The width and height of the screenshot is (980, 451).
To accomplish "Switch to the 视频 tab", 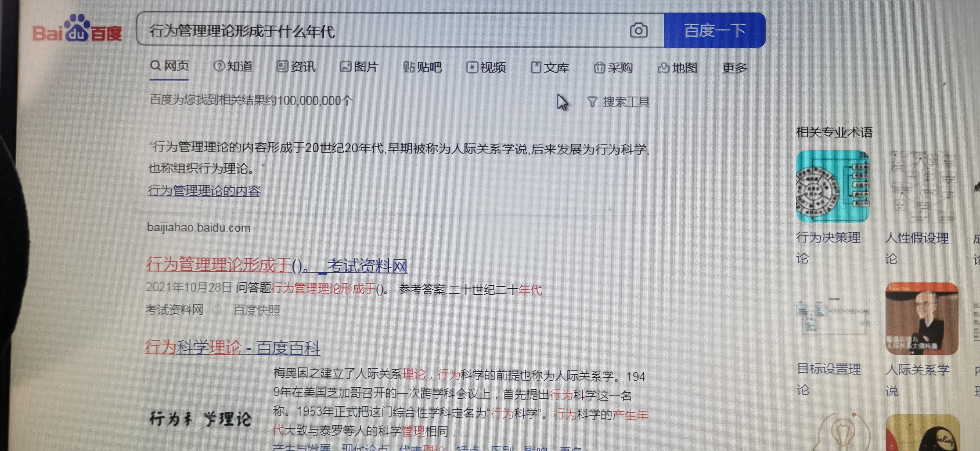I will [x=486, y=68].
